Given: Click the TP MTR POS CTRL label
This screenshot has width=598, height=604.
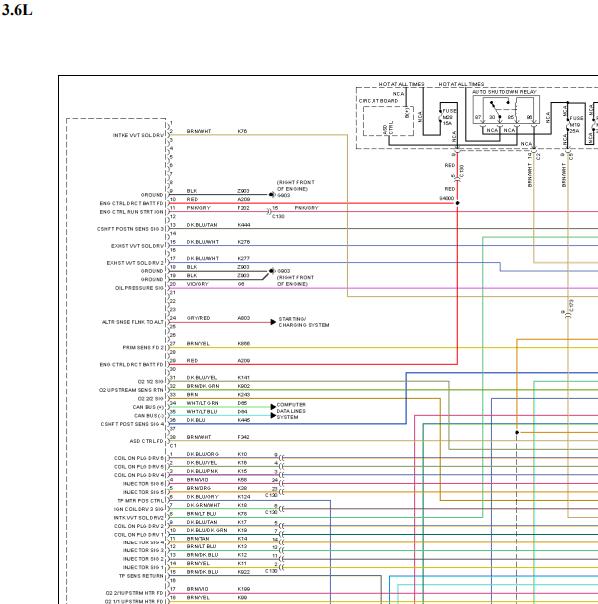Looking at the screenshot, I should click(141, 501).
